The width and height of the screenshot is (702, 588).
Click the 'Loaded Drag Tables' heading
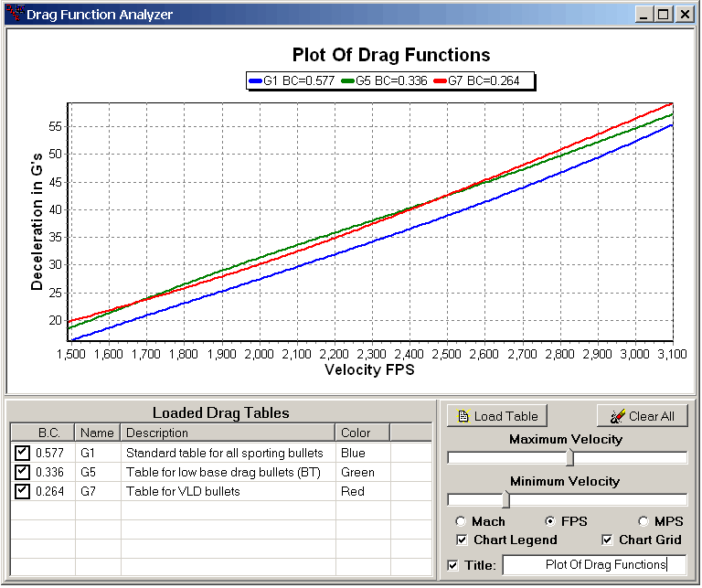pyautogui.click(x=220, y=412)
